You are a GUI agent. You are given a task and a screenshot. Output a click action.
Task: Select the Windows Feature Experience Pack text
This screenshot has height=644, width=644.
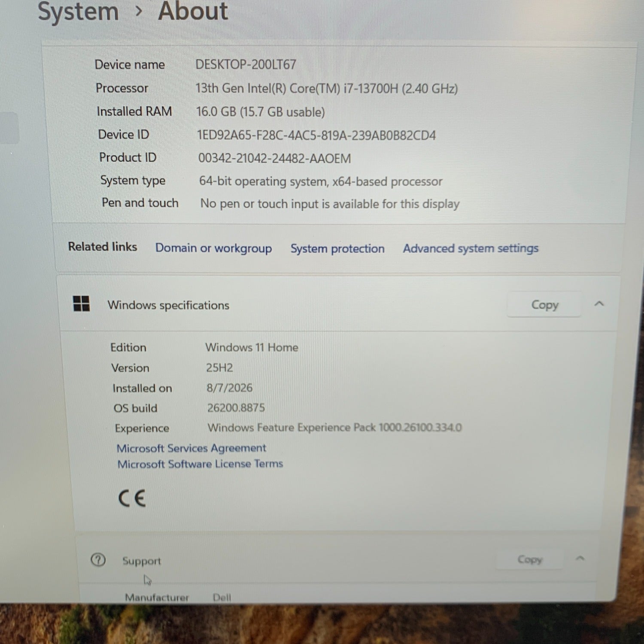pyautogui.click(x=335, y=428)
